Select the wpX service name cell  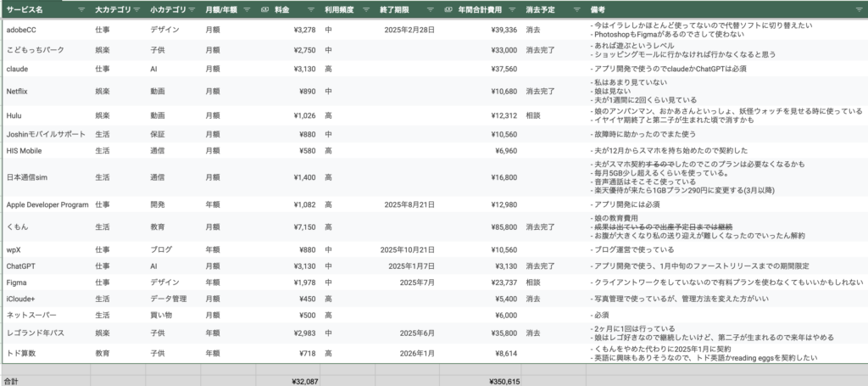point(47,249)
